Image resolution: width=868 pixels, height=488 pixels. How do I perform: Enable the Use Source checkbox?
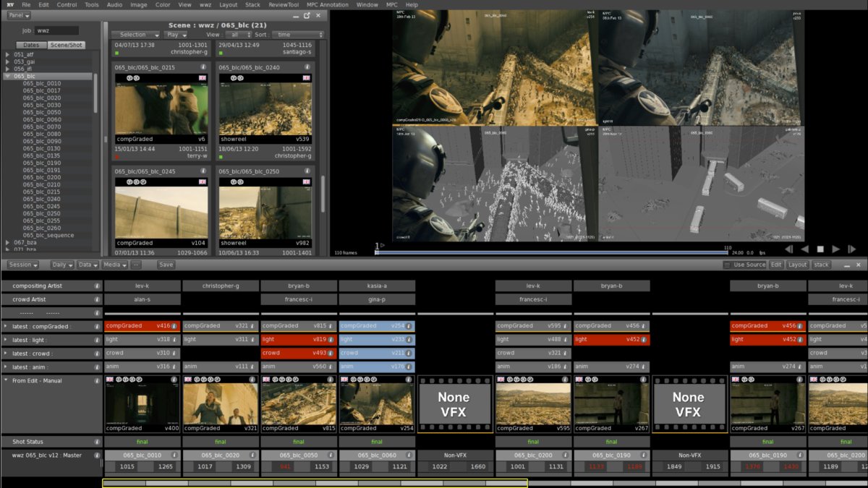[x=726, y=265]
